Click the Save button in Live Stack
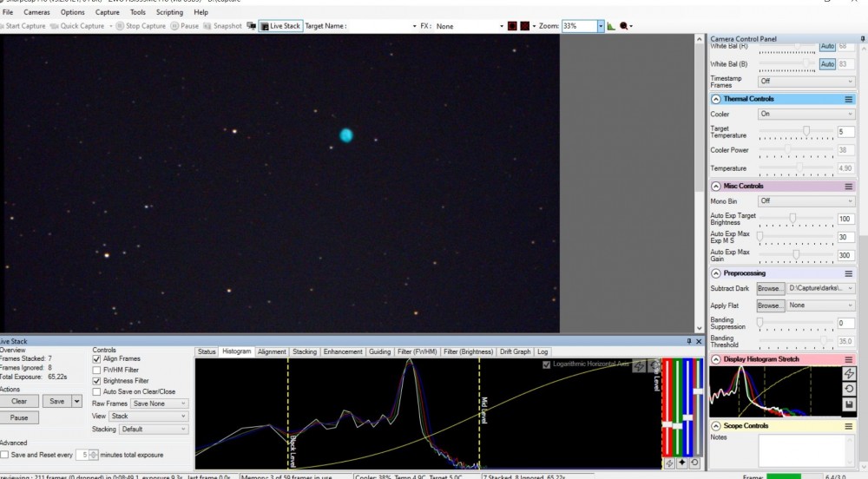The image size is (868, 479). coord(57,402)
